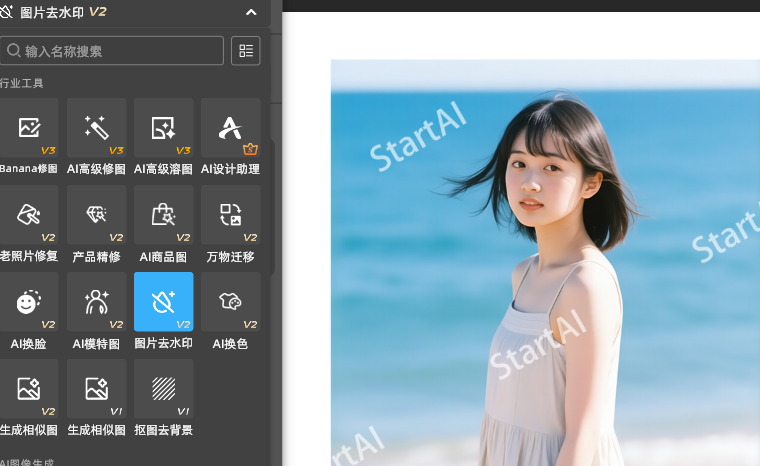
Task: Click the 图片去水印 V2 panel title
Action: point(63,12)
